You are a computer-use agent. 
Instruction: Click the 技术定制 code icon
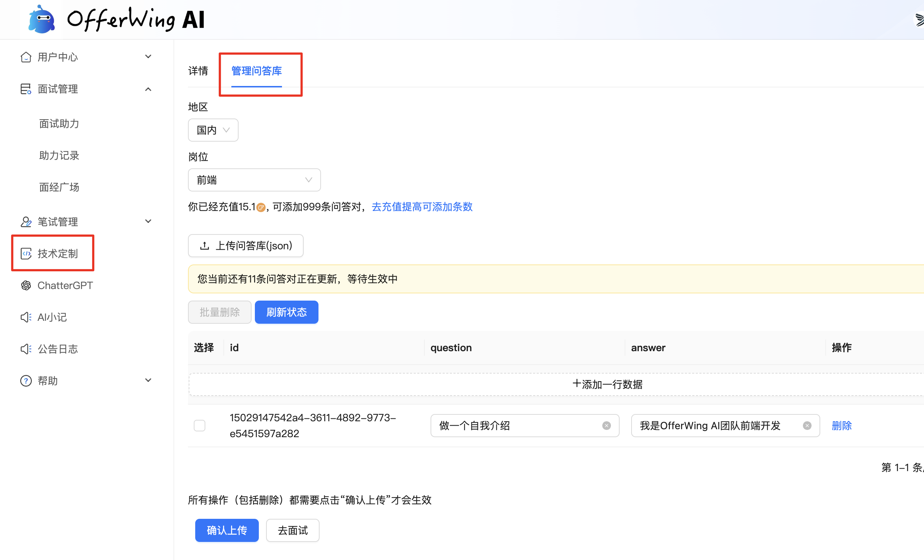point(26,253)
